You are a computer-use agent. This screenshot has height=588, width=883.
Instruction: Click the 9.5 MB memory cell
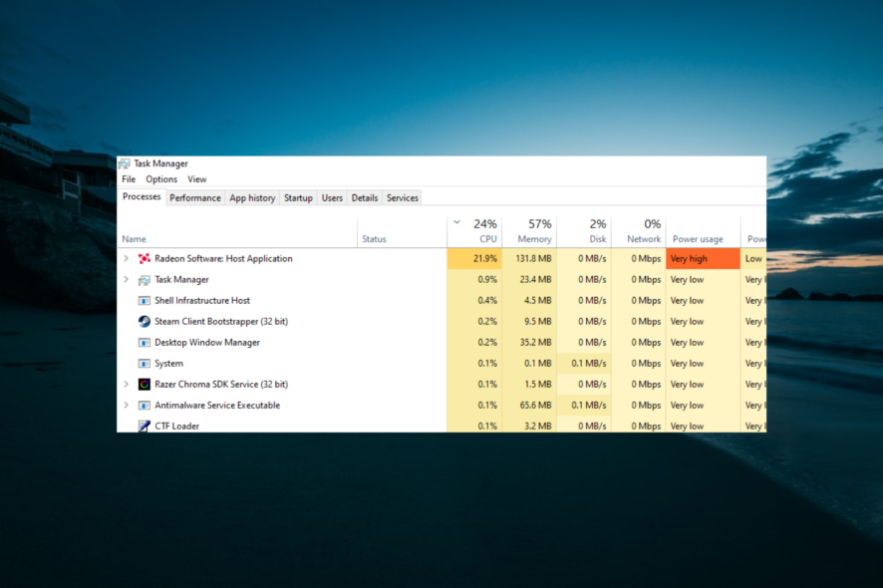529,321
